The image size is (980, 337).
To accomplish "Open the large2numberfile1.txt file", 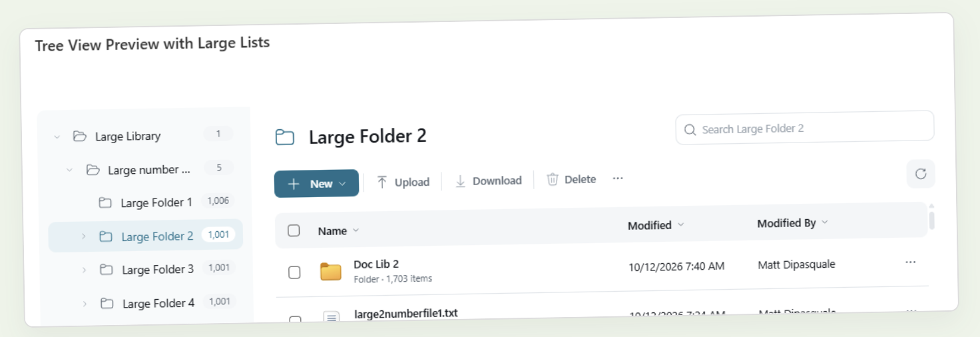I will [x=406, y=313].
